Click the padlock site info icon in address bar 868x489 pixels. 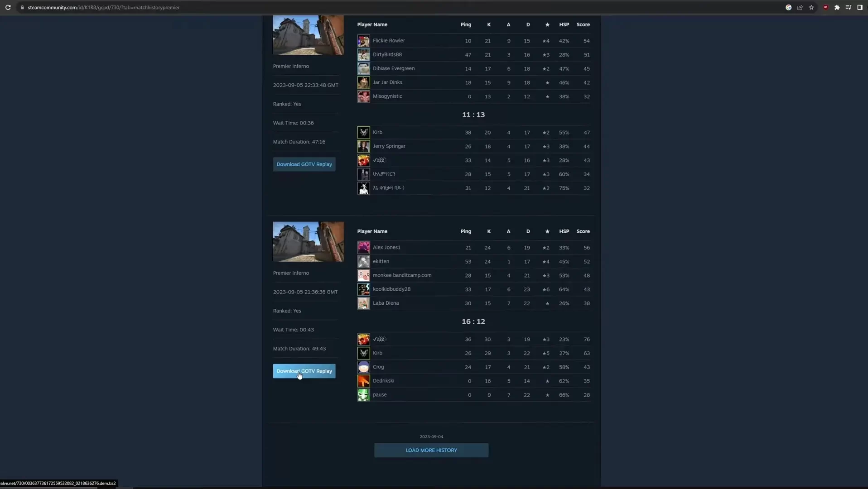22,7
